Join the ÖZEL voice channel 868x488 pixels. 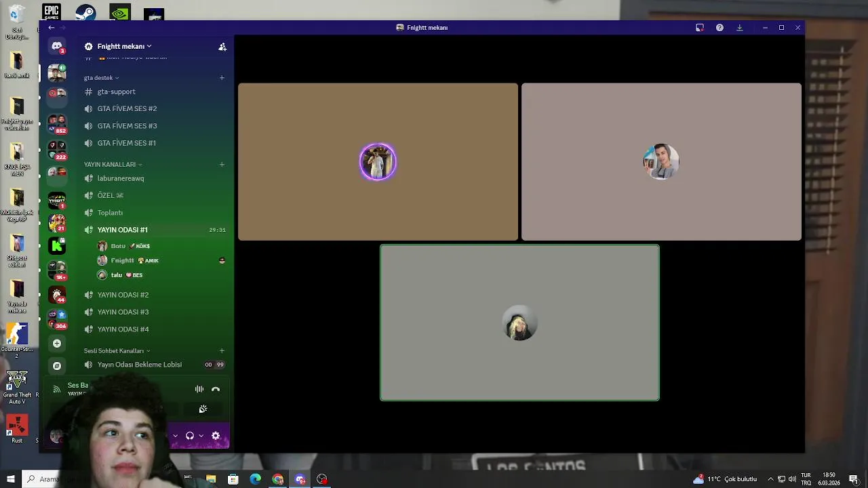155,195
